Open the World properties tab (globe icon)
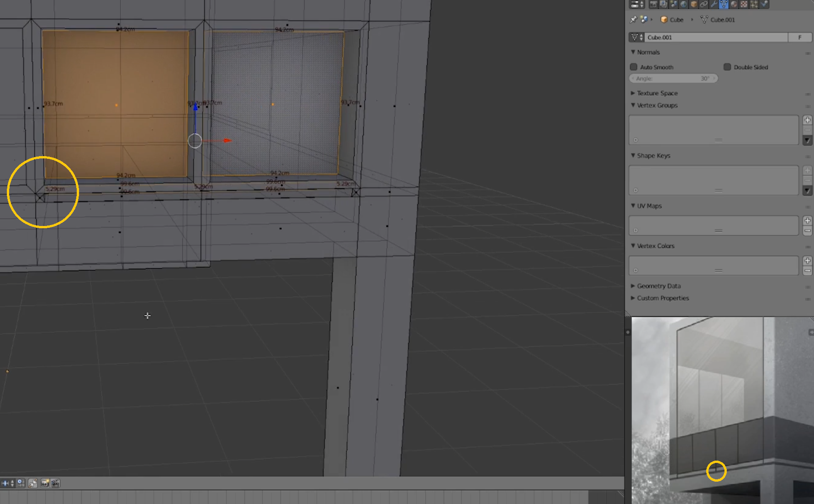The width and height of the screenshot is (814, 504). pos(683,5)
